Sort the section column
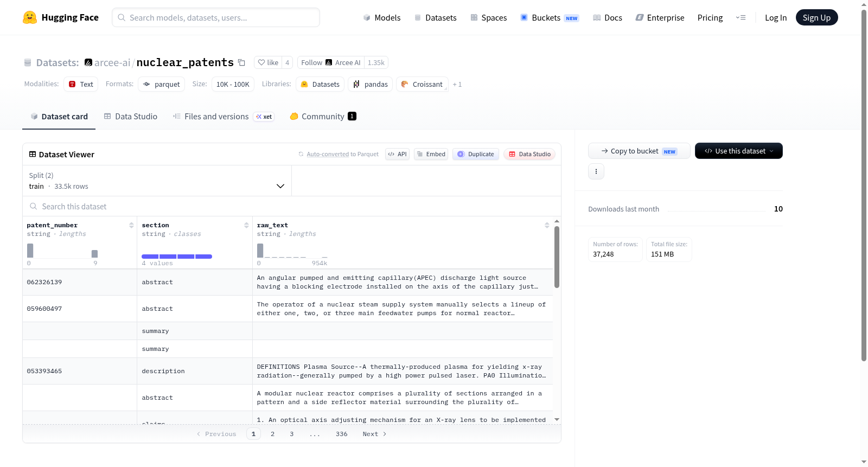 (246, 225)
